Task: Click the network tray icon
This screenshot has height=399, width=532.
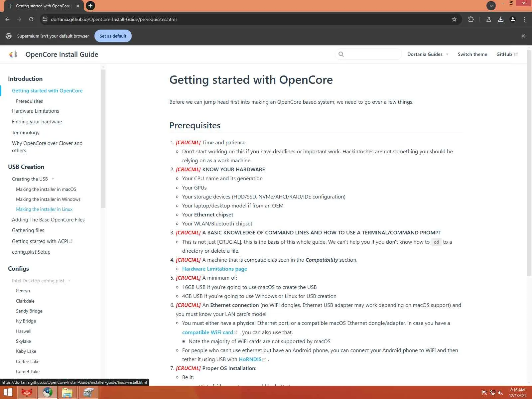Action: coord(492,393)
